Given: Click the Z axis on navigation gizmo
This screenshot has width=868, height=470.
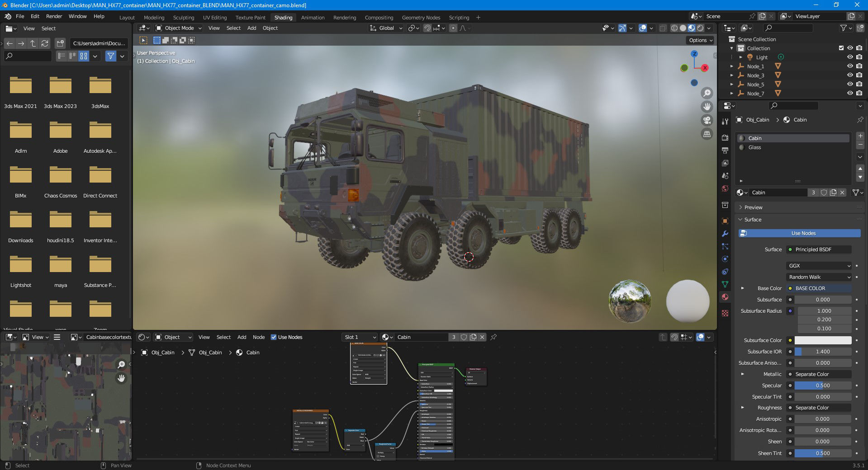Looking at the screenshot, I should coord(694,54).
